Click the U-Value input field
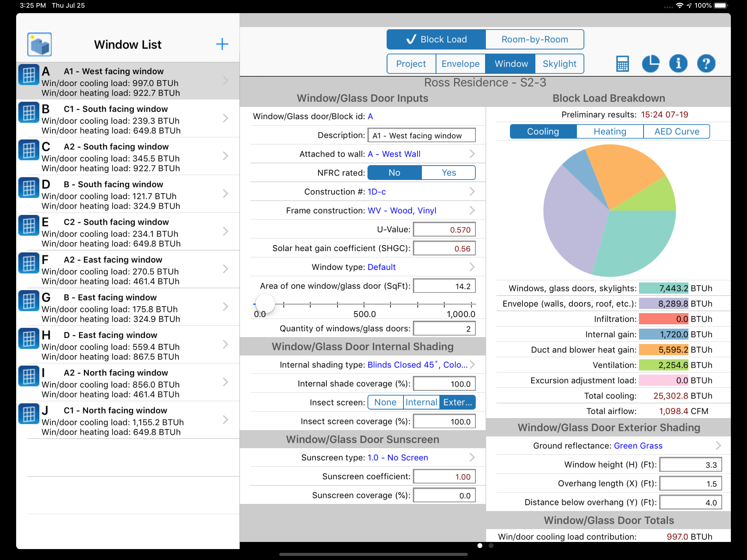 444,230
